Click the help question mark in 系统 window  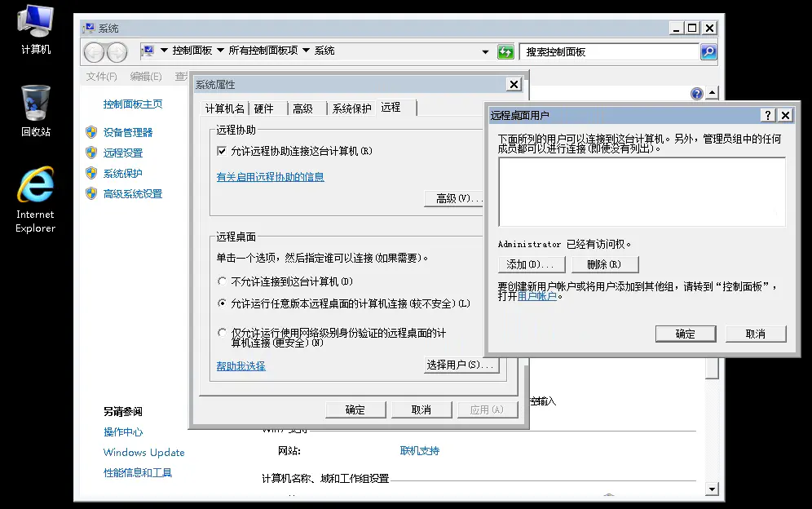pos(695,92)
